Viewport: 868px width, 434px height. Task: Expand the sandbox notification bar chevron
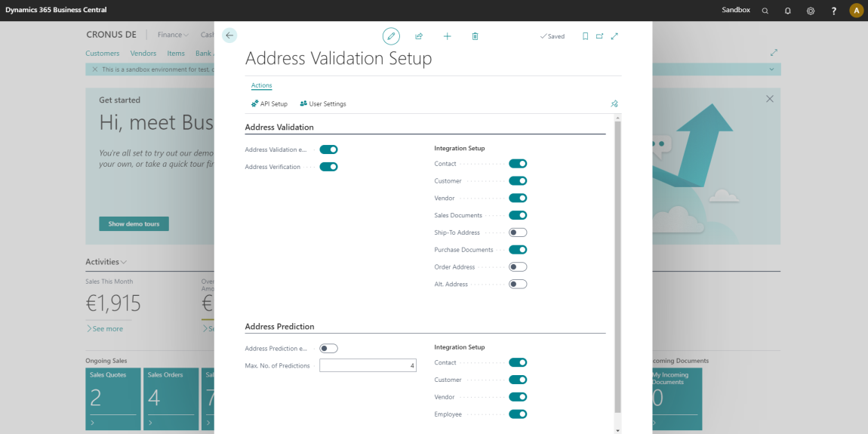point(771,69)
